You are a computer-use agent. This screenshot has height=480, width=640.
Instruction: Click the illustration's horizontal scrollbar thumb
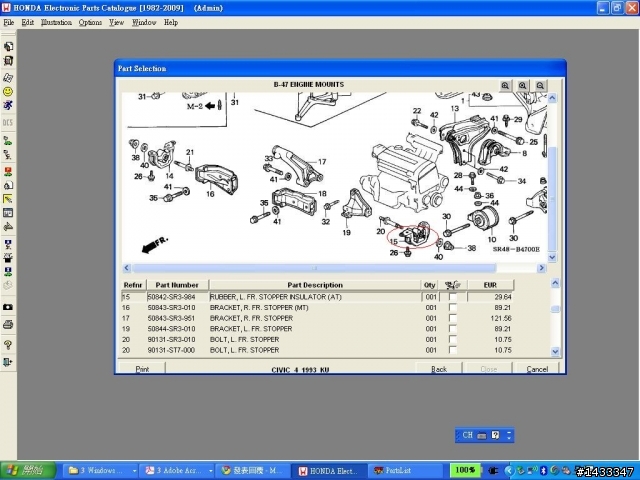(x=314, y=268)
